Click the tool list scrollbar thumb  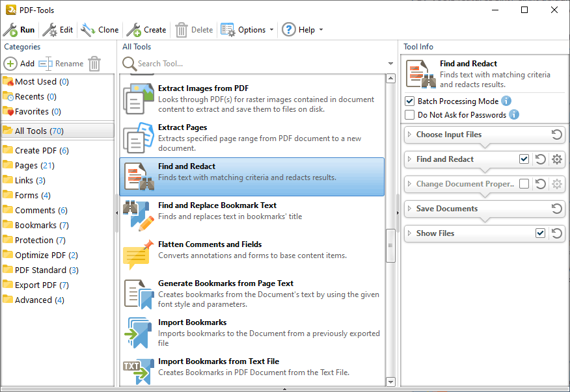click(x=391, y=246)
